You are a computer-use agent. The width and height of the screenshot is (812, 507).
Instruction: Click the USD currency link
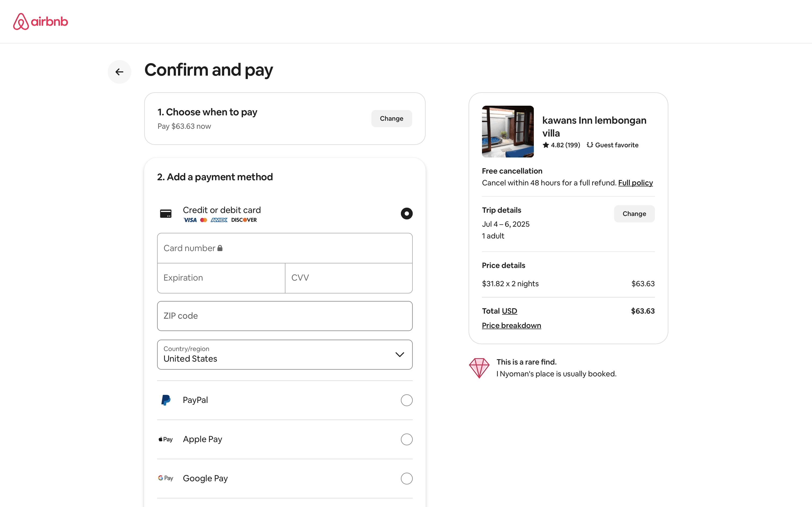coord(509,311)
